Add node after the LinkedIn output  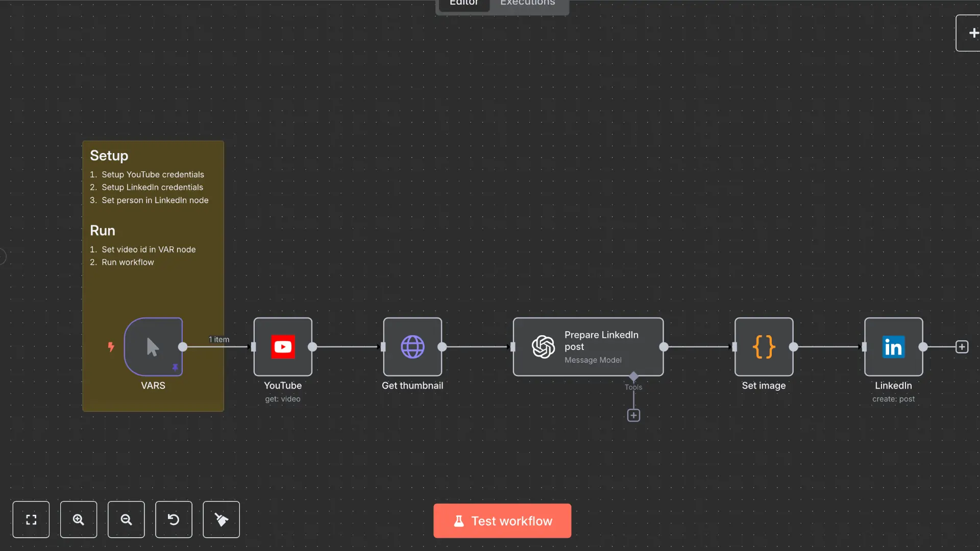coord(962,347)
